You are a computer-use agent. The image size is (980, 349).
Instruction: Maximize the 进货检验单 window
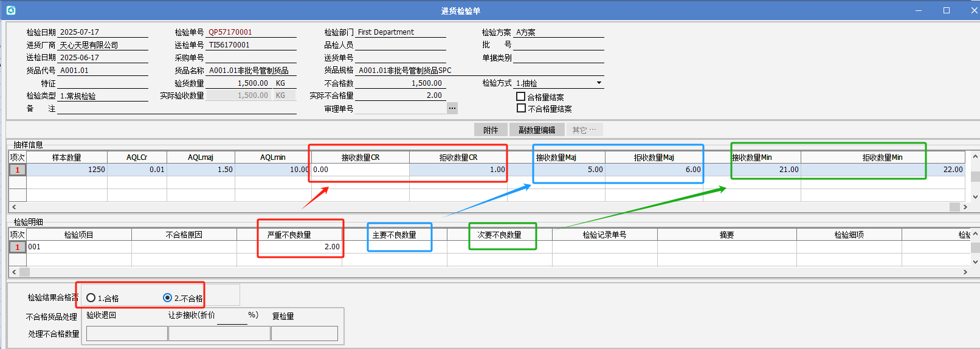click(x=947, y=10)
